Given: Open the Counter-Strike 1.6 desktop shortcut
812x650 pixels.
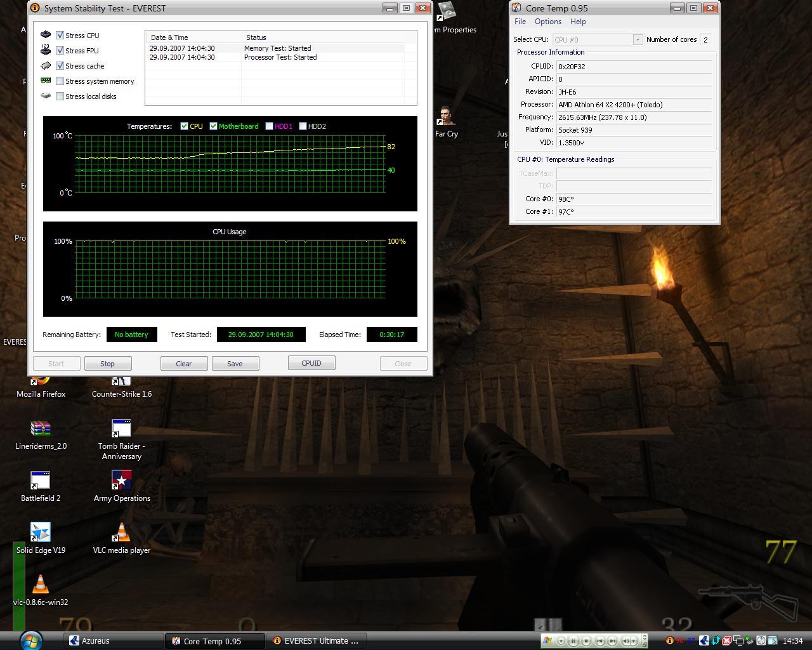Looking at the screenshot, I should [121, 386].
